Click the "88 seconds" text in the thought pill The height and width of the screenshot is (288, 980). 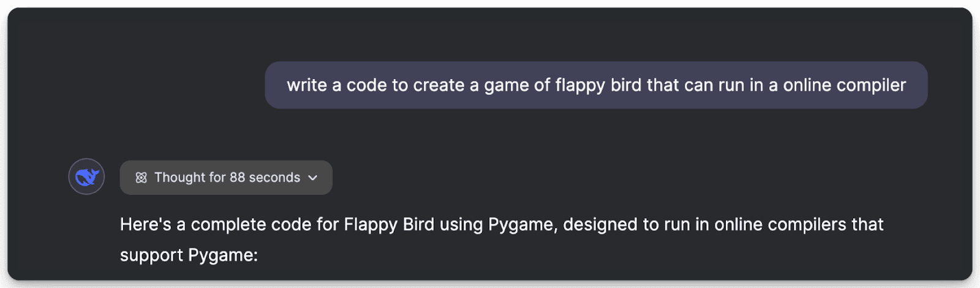(265, 178)
